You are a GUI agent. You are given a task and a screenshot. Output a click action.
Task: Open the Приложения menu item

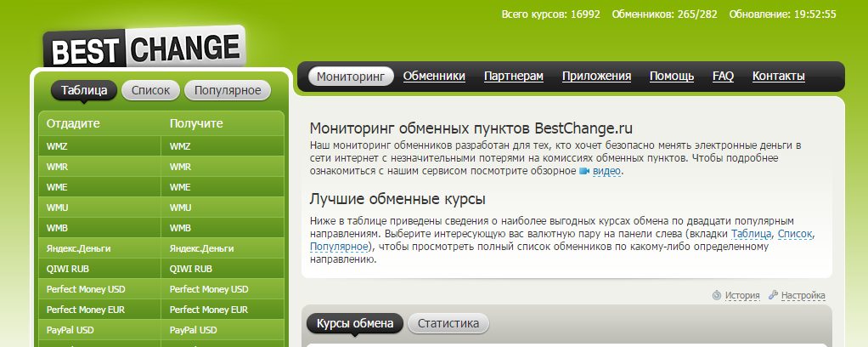click(597, 77)
